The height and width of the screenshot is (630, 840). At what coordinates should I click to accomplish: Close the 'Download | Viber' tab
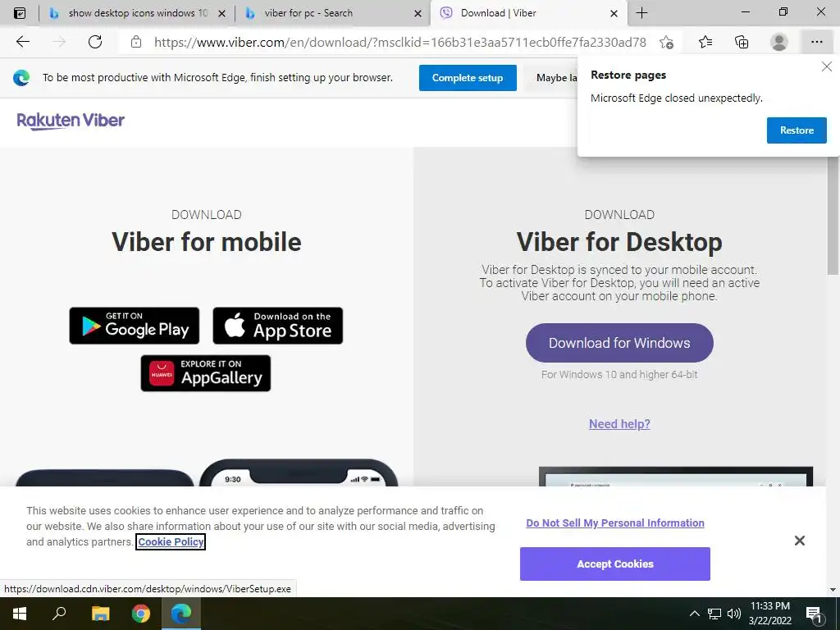click(x=614, y=13)
